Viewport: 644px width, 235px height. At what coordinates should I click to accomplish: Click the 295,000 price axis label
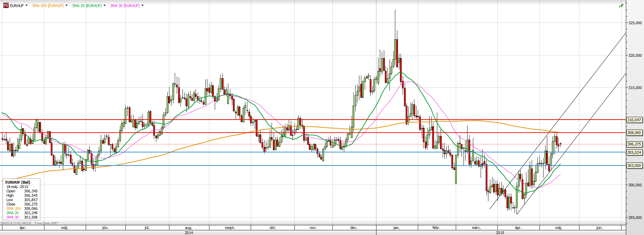[x=635, y=218]
